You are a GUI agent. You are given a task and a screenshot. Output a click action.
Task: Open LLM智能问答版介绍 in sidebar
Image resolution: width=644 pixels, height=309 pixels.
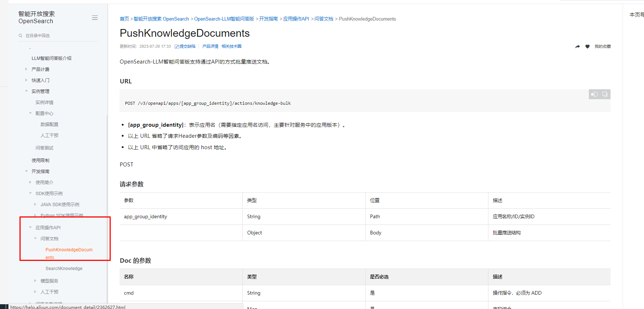click(51, 58)
